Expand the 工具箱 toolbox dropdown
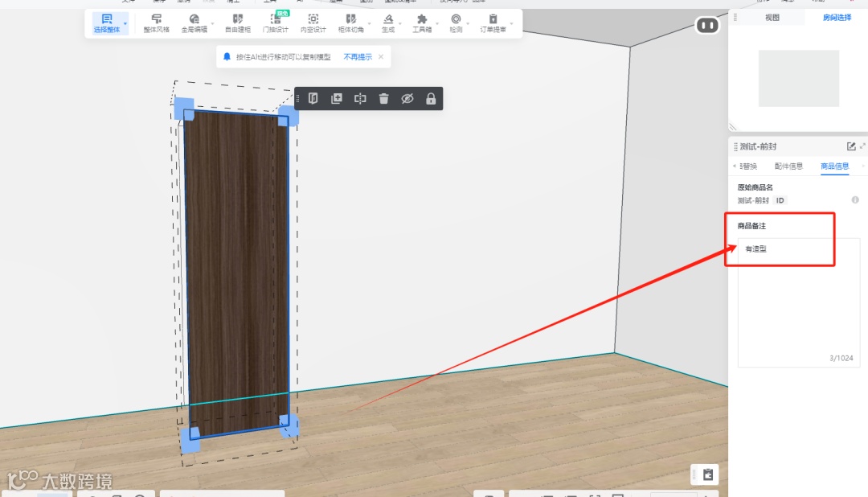868x497 pixels. point(438,23)
